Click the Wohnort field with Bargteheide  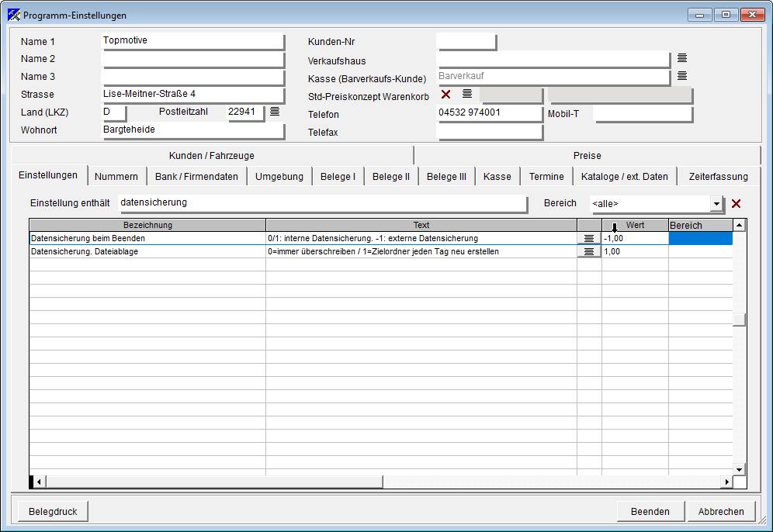(192, 130)
